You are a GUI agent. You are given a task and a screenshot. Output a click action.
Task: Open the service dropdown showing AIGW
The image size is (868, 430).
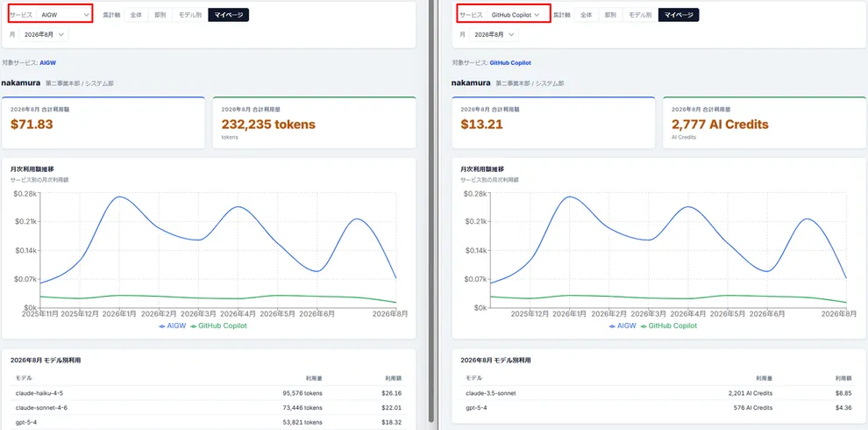[x=64, y=15]
